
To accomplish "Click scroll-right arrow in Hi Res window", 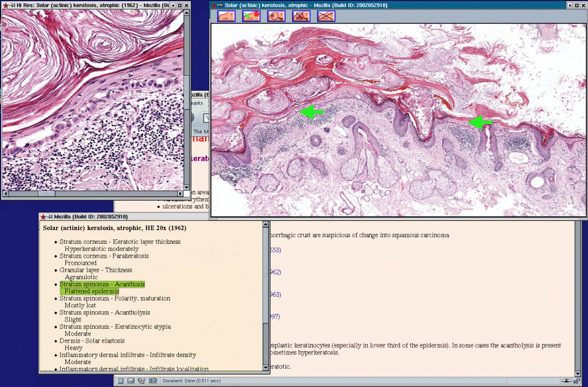I will click(180, 193).
